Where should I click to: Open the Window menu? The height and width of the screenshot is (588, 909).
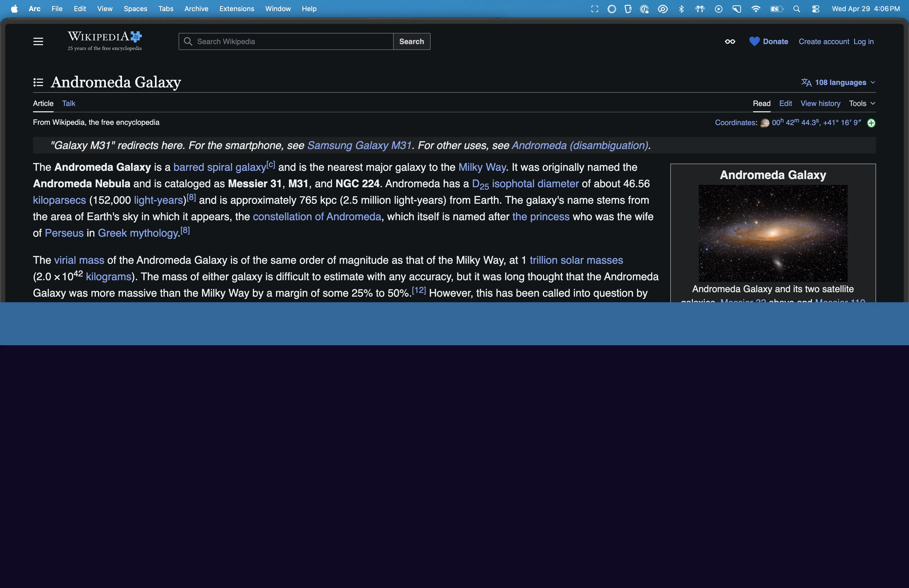point(278,9)
